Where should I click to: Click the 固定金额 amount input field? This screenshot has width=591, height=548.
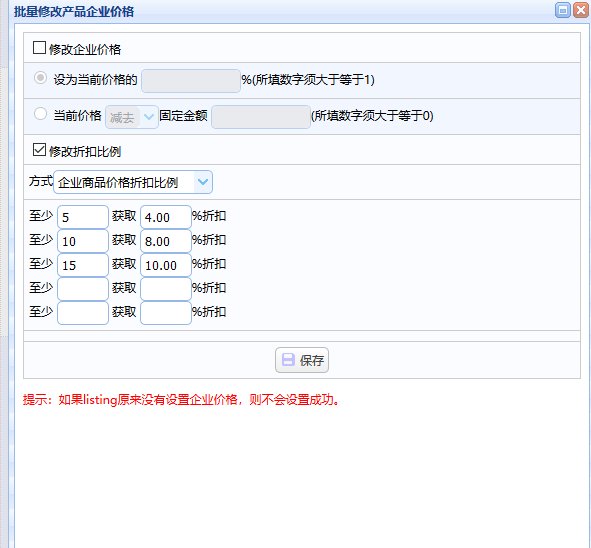261,117
